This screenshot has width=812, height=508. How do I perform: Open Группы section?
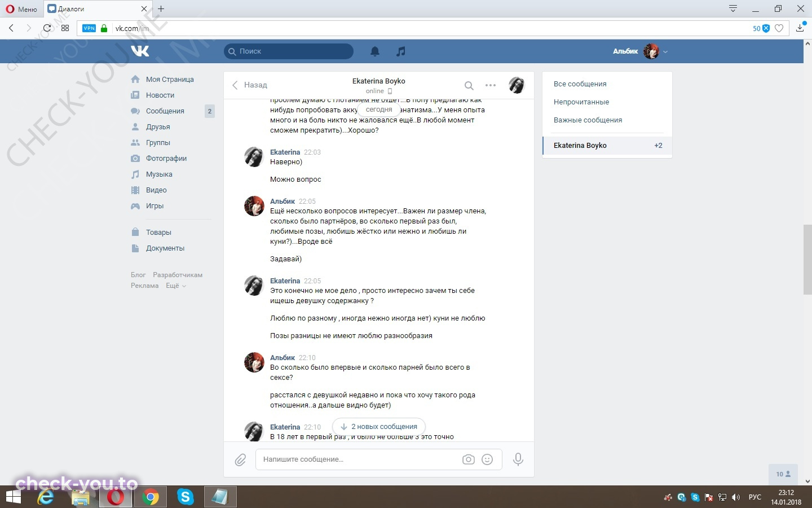tap(158, 143)
